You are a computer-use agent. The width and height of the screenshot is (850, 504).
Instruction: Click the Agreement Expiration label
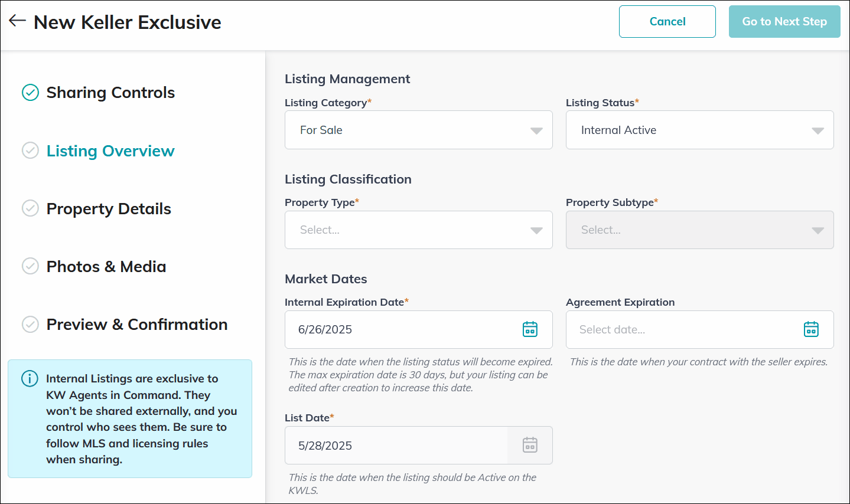tap(620, 302)
